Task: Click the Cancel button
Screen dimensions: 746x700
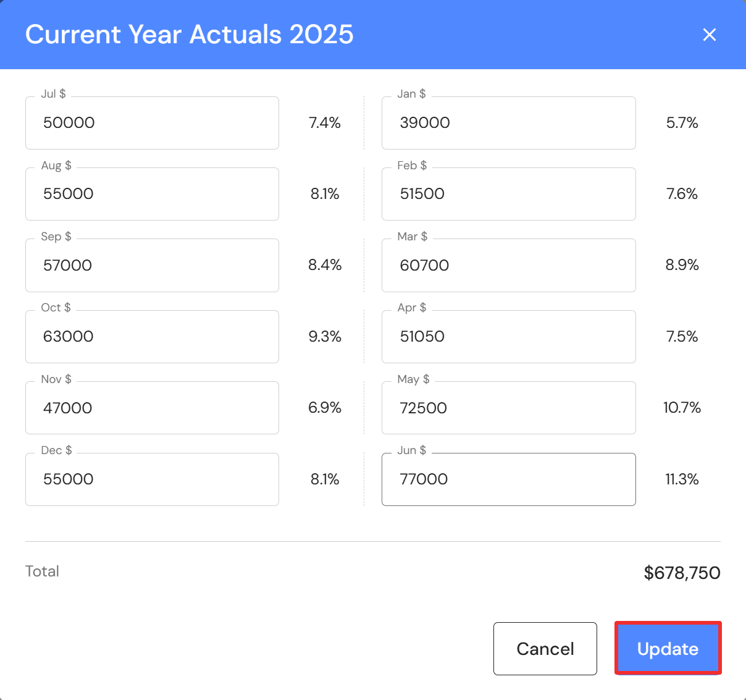Action: [x=545, y=649]
